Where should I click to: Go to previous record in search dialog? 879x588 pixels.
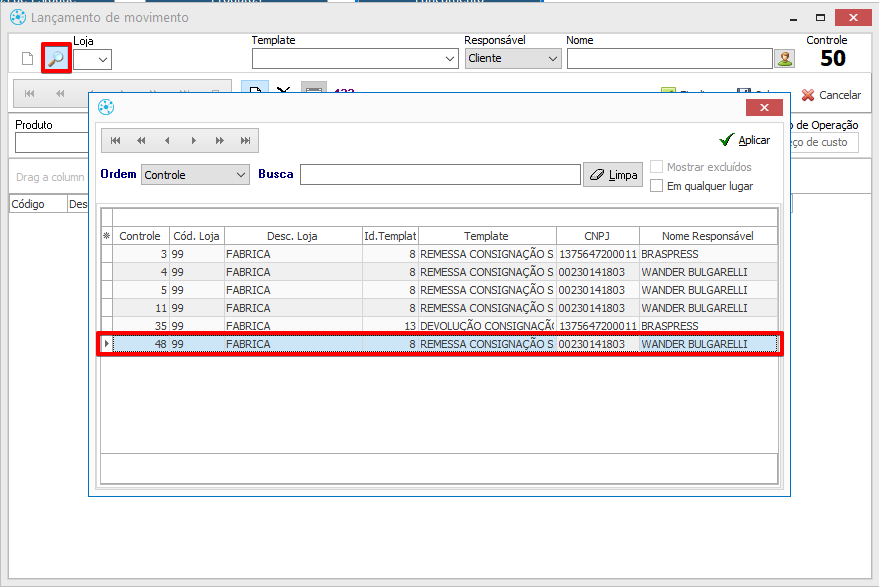(167, 141)
